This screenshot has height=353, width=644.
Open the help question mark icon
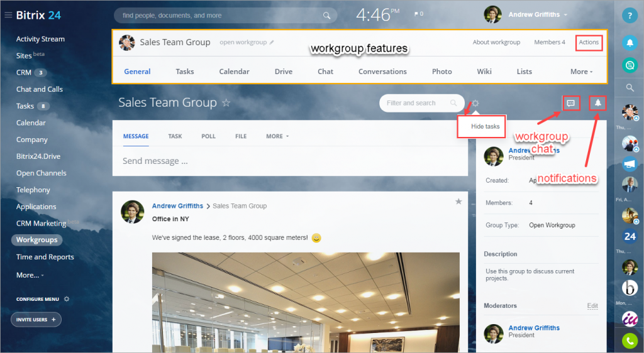click(630, 16)
